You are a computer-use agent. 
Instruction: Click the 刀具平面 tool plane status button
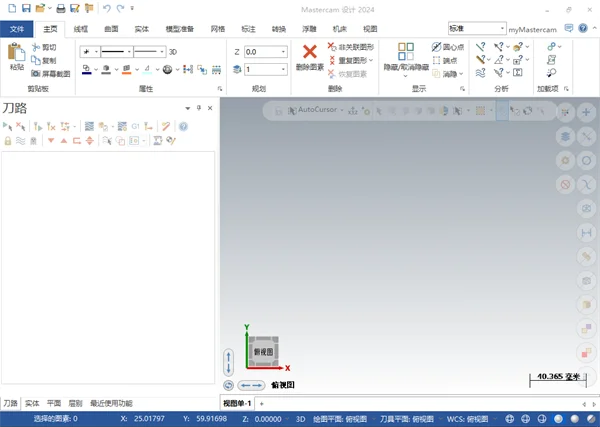407,419
